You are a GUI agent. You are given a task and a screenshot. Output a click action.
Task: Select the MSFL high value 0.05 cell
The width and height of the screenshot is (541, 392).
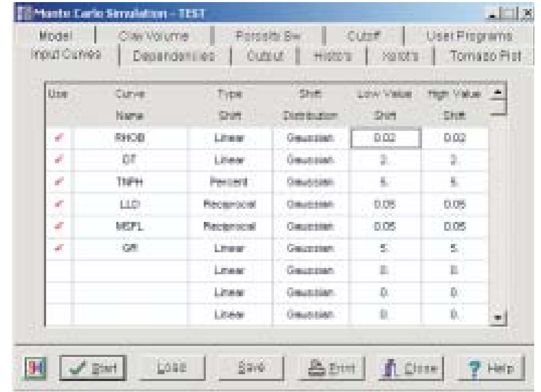(455, 226)
